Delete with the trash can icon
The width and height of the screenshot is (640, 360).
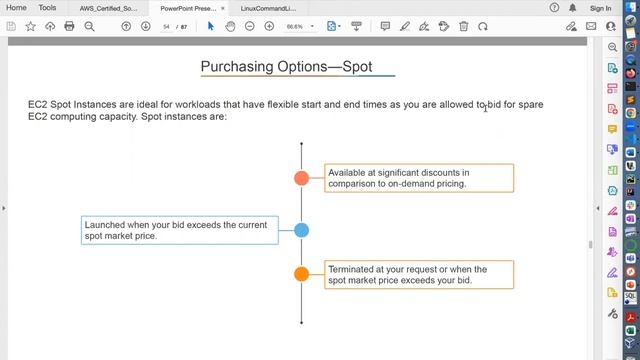[463, 27]
